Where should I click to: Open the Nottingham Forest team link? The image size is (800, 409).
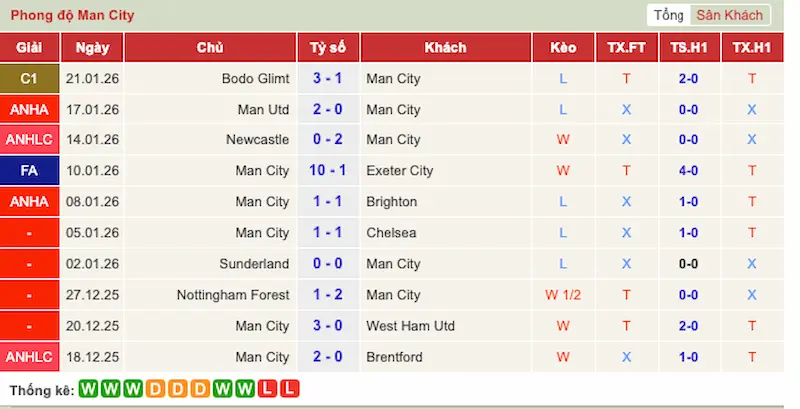(x=232, y=295)
